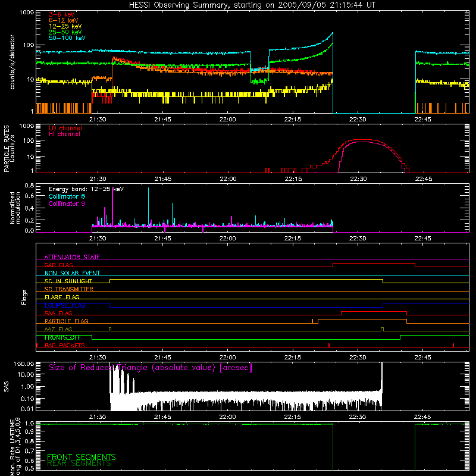Click the vertical Flags axis label

pyautogui.click(x=24, y=297)
